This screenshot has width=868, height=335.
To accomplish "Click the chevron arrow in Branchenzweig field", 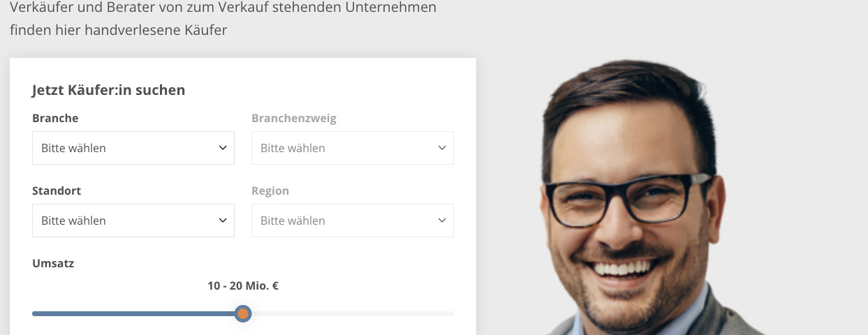I will (442, 148).
